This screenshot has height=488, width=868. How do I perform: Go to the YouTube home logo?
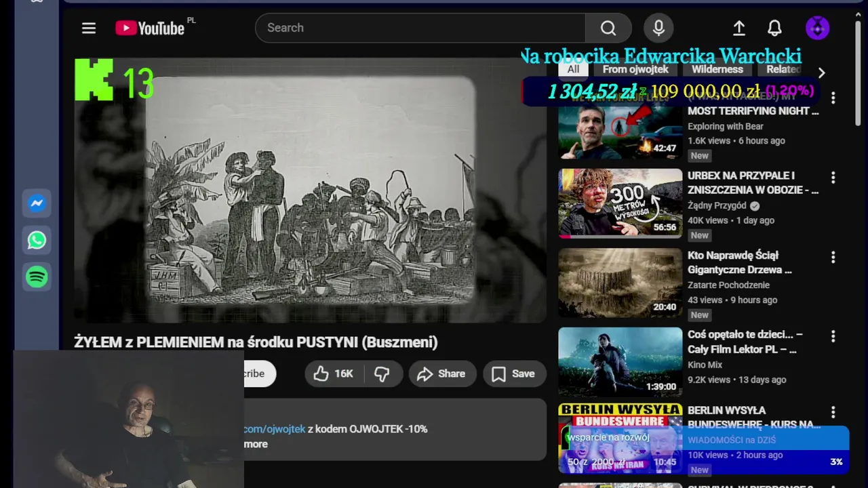coord(150,28)
